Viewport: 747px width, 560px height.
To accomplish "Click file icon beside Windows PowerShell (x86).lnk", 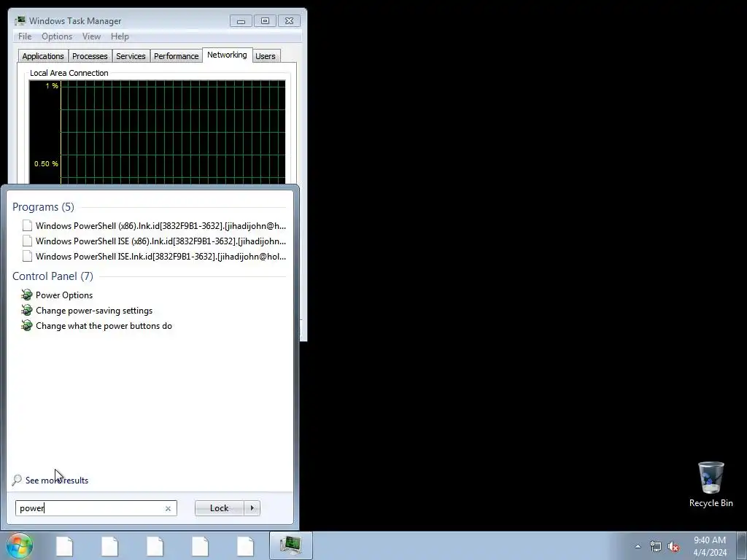I will point(27,226).
